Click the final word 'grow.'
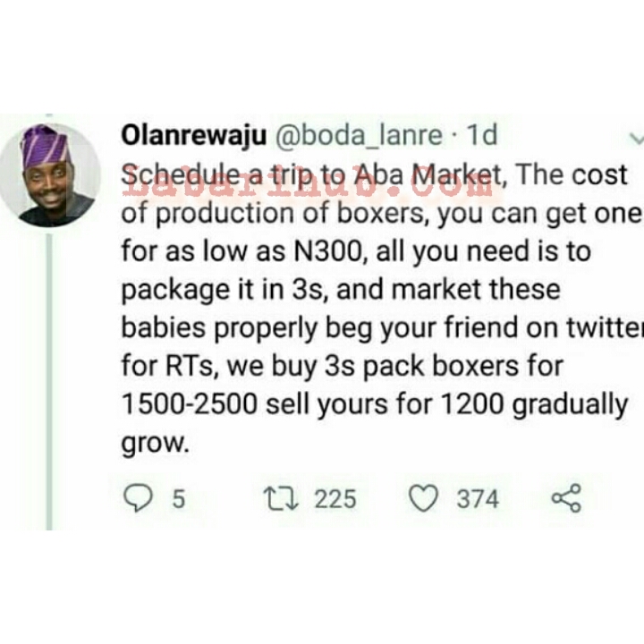 pos(156,445)
